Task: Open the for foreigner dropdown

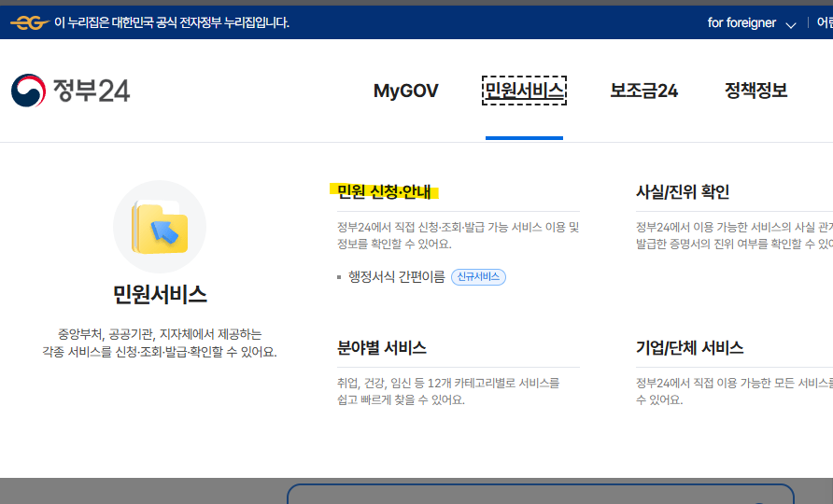Action: 751,22
